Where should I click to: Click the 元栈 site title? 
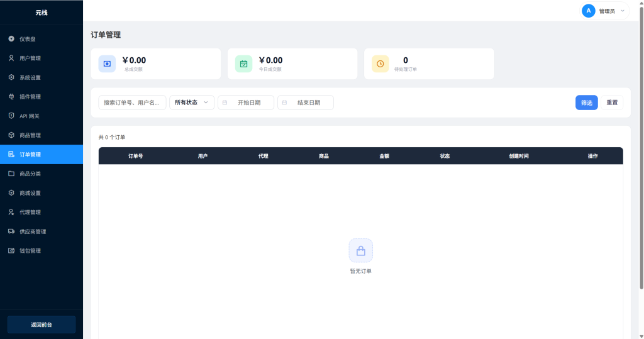coord(42,13)
